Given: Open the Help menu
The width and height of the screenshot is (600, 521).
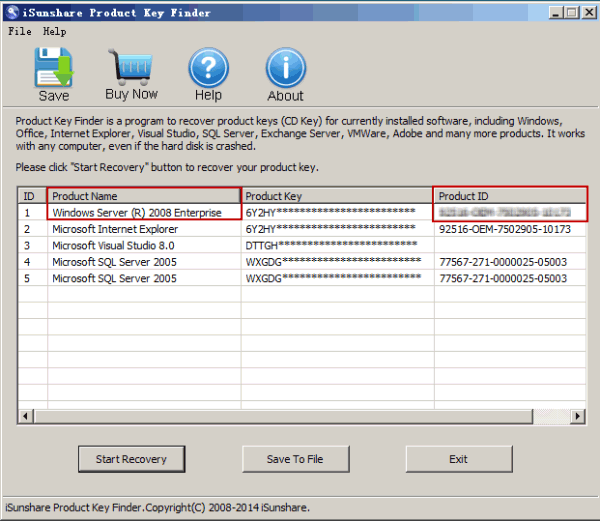Looking at the screenshot, I should [x=54, y=31].
